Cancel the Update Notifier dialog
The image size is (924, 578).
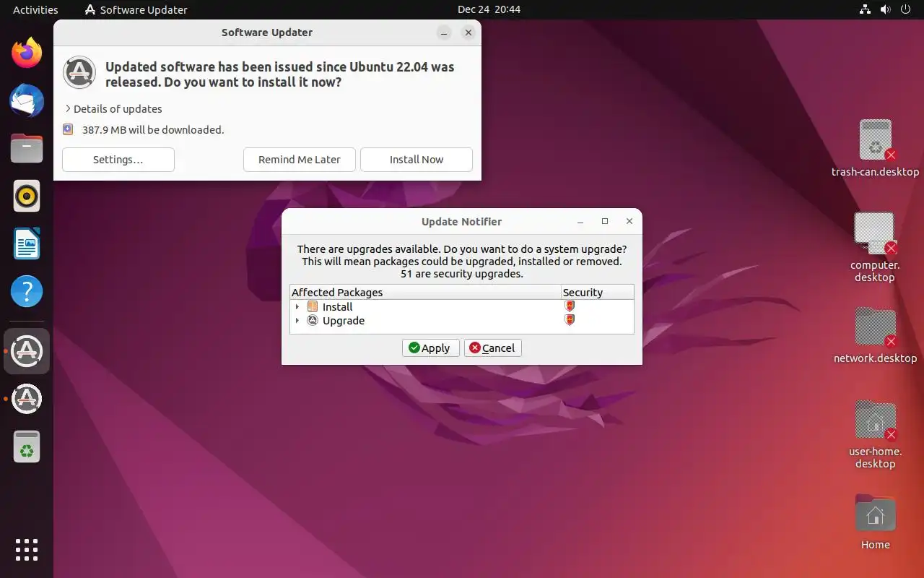tap(493, 348)
